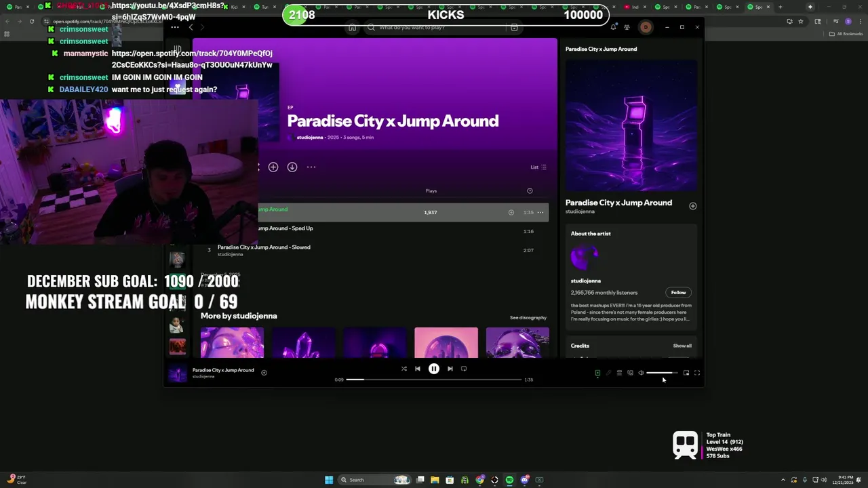
Task: Open Windows Start menu
Action: tap(329, 480)
